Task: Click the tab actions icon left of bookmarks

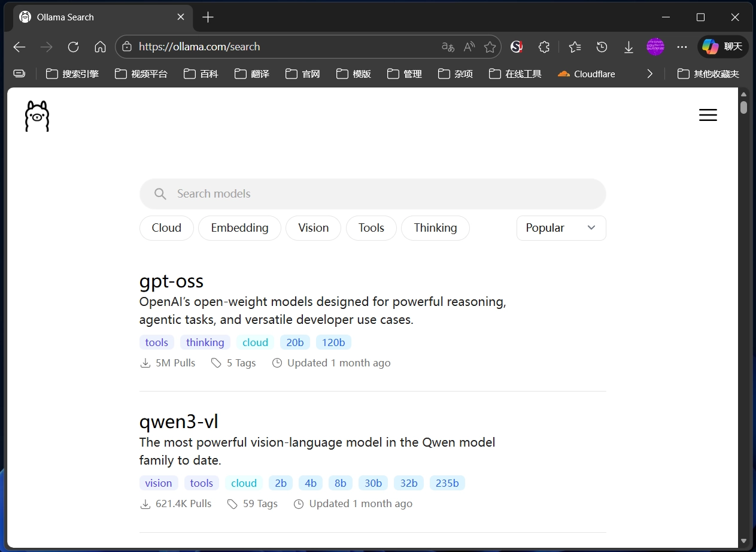Action: (x=19, y=74)
